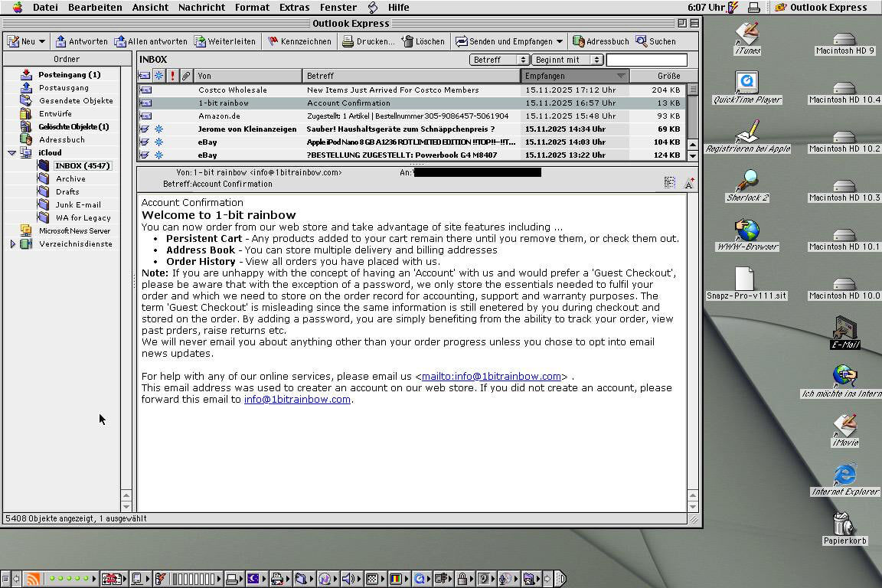Open the Bearbeiten menu
This screenshot has height=588, width=882.
coord(95,8)
